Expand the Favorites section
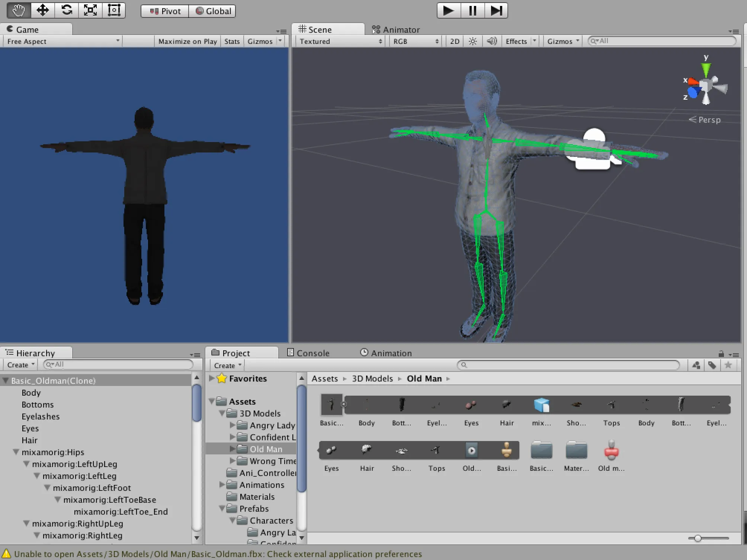The height and width of the screenshot is (560, 747). click(x=211, y=379)
